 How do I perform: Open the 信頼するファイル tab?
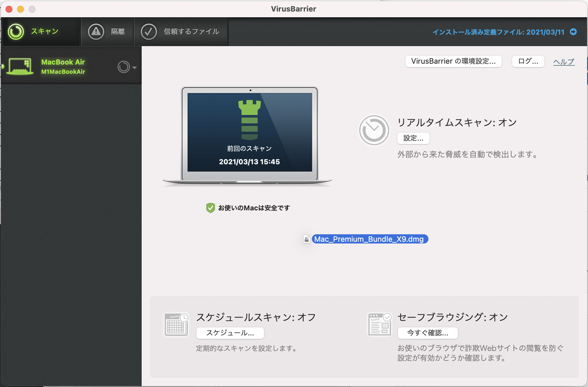tap(181, 31)
